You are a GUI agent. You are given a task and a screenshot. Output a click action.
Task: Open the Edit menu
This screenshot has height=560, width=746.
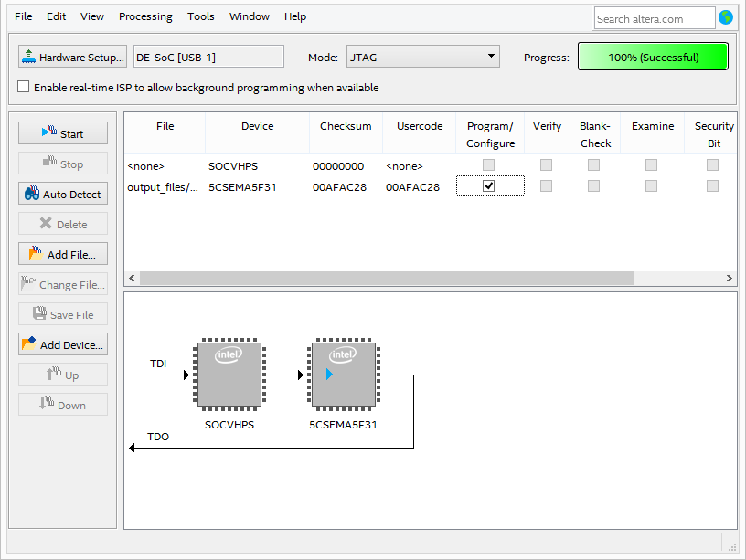pyautogui.click(x=56, y=16)
